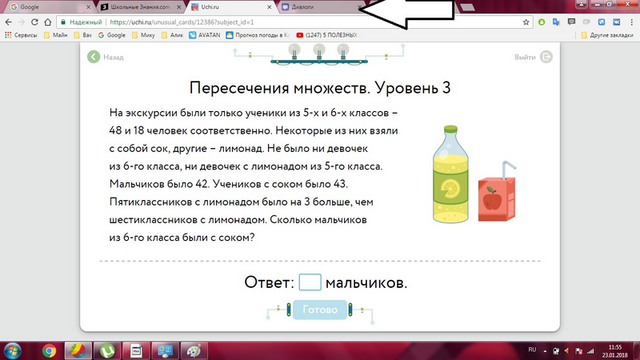
Task: Click the browser forward arrow
Action: point(22,22)
